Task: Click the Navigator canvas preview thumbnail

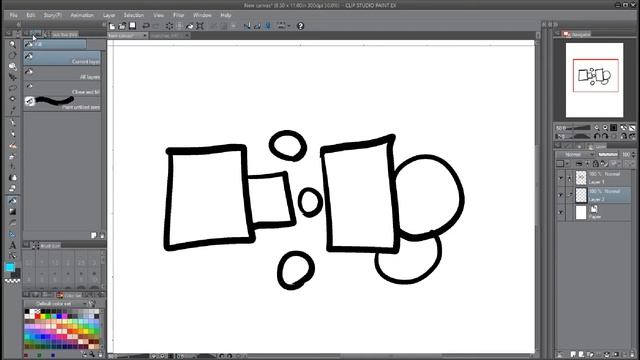Action: coord(595,80)
